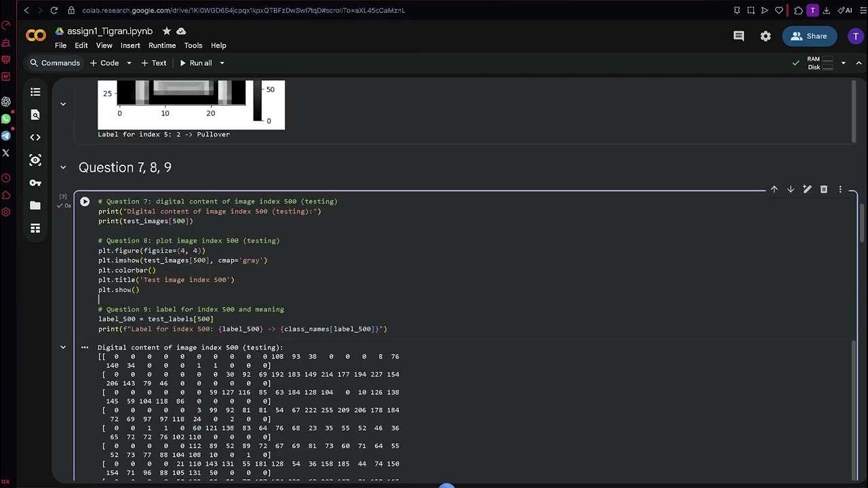The height and width of the screenshot is (488, 868).
Task: Open the Secrets key panel
Action: tap(35, 183)
